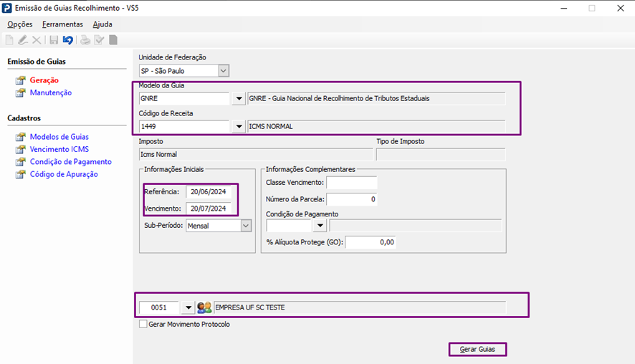This screenshot has height=364, width=635.
Task: Open the Vencimento ICMS sidebar link
Action: (59, 149)
